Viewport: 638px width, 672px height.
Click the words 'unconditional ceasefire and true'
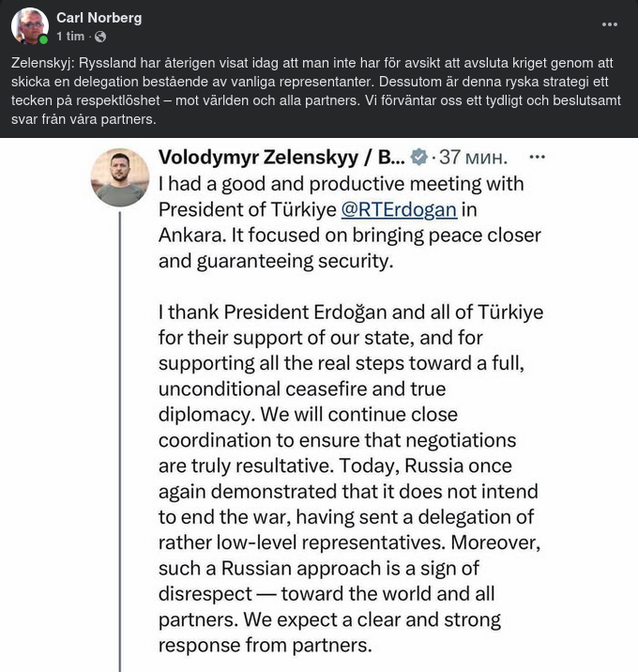click(301, 389)
